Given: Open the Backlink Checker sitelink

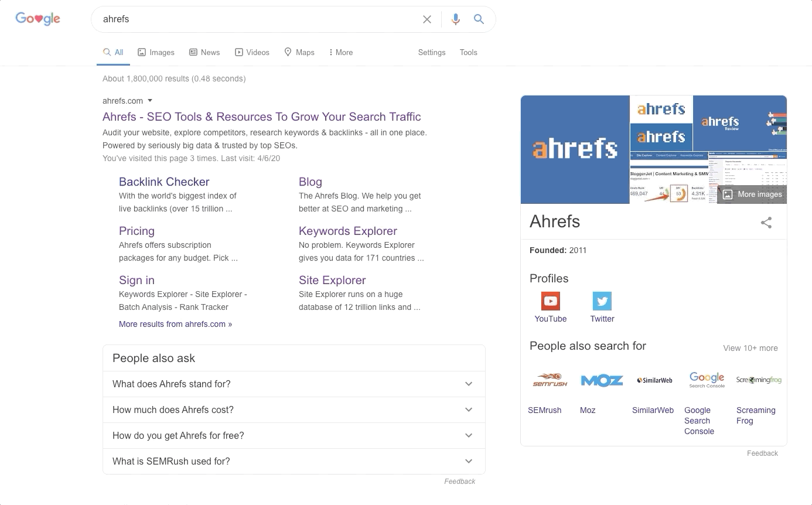Looking at the screenshot, I should click(x=164, y=182).
